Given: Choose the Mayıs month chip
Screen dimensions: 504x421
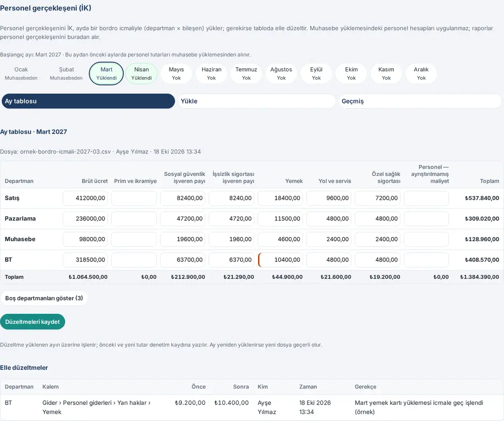Looking at the screenshot, I should (176, 74).
